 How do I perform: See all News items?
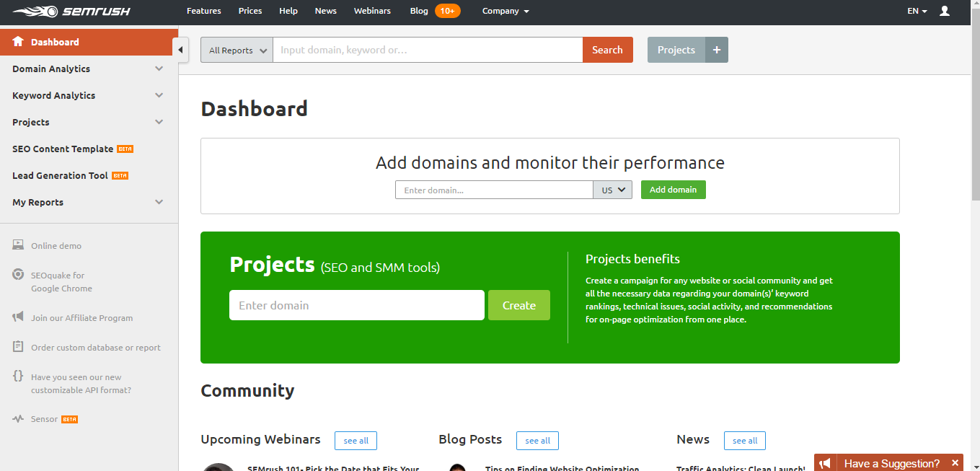(x=745, y=441)
